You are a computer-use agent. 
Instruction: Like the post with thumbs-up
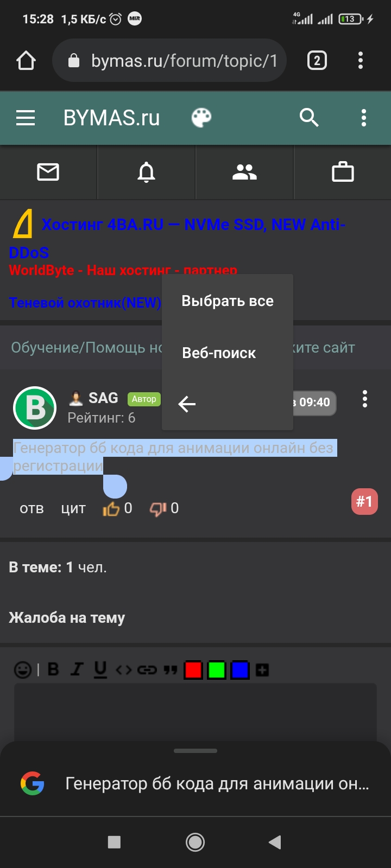pos(111,509)
